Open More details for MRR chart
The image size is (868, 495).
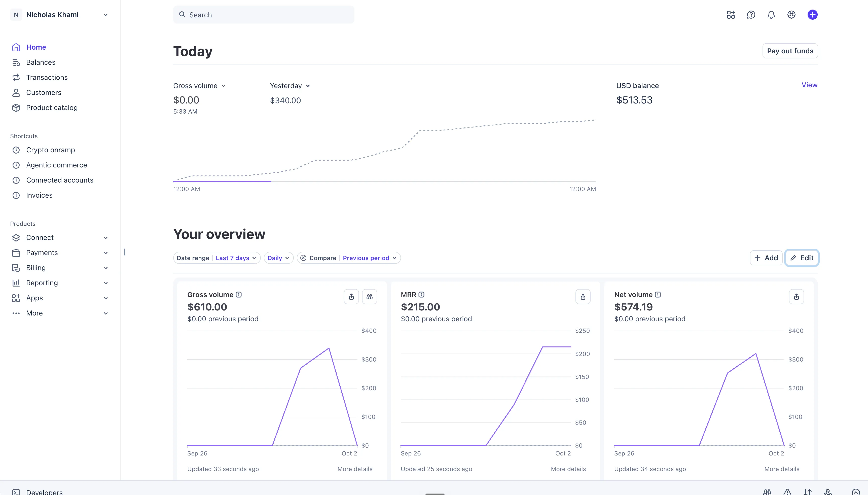(568, 469)
